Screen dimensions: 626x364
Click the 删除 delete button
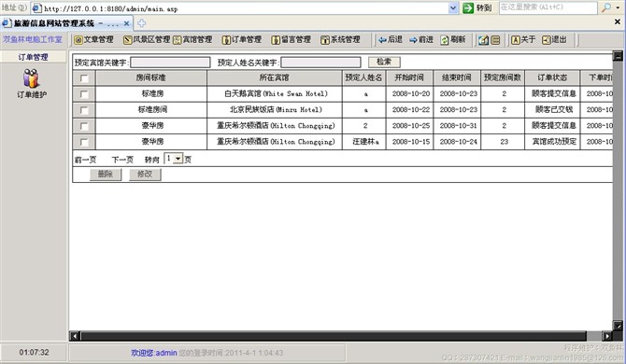106,175
